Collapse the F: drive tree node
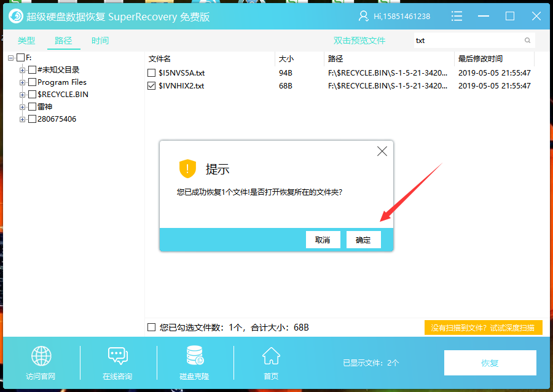Image resolution: width=553 pixels, height=392 pixels. (11, 58)
